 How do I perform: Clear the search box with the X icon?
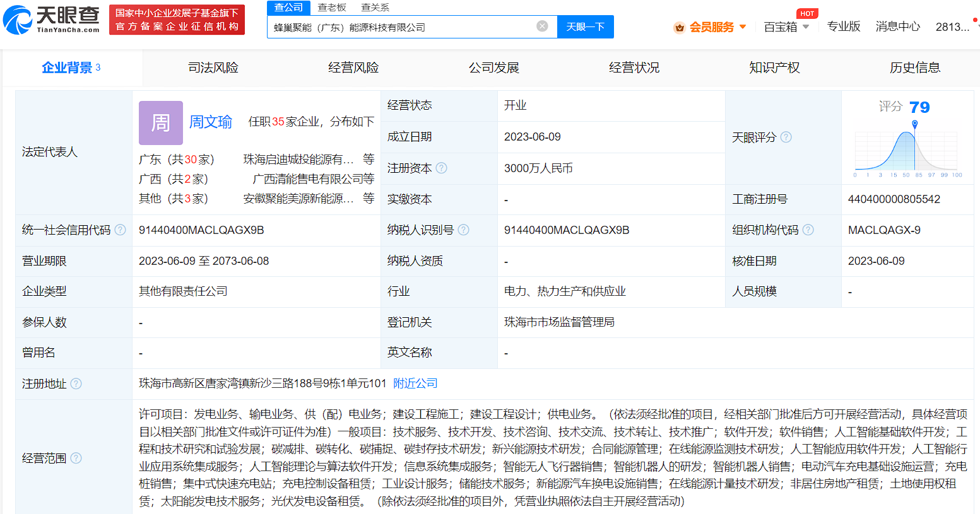[x=542, y=26]
